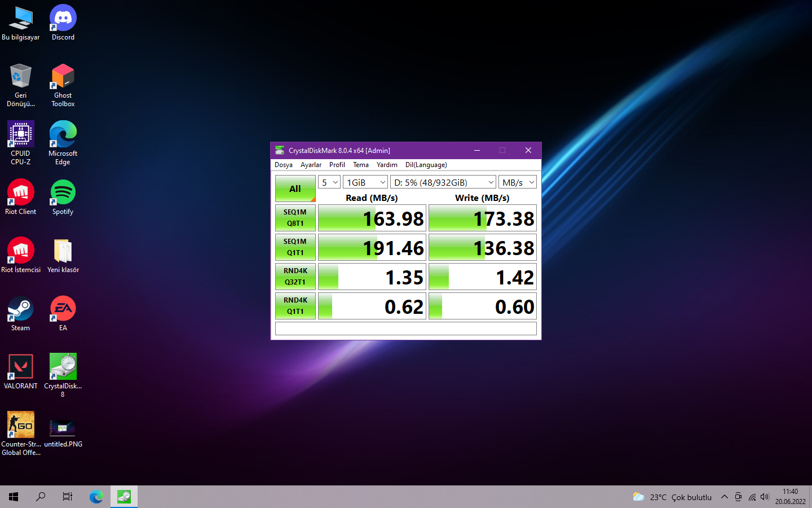Open the Yardım menu
This screenshot has width=812, height=508.
click(x=387, y=165)
